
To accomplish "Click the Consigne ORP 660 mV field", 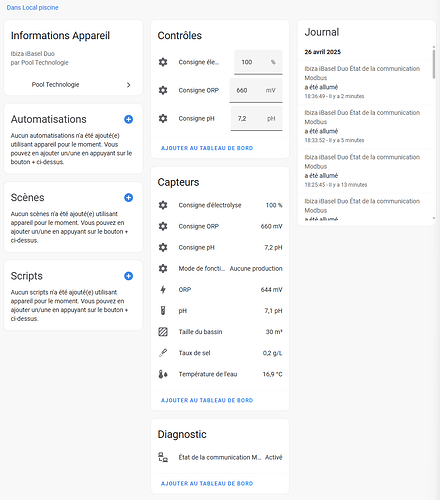I will tap(256, 90).
